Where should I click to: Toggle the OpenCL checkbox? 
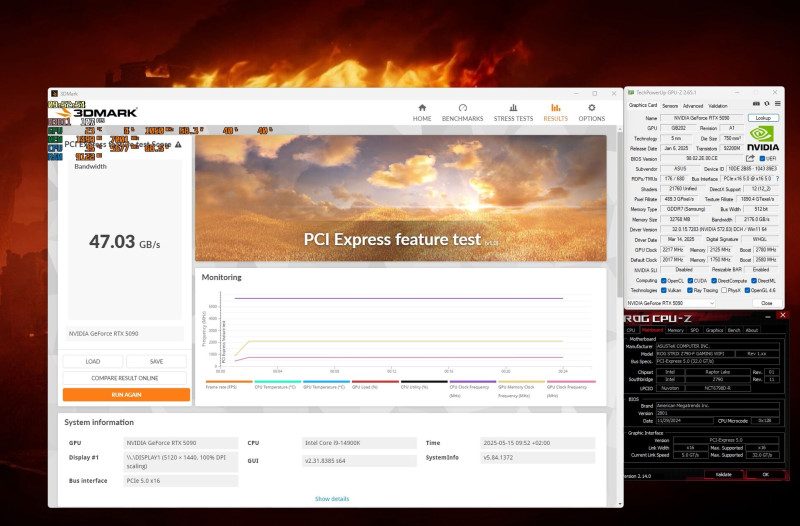(664, 281)
